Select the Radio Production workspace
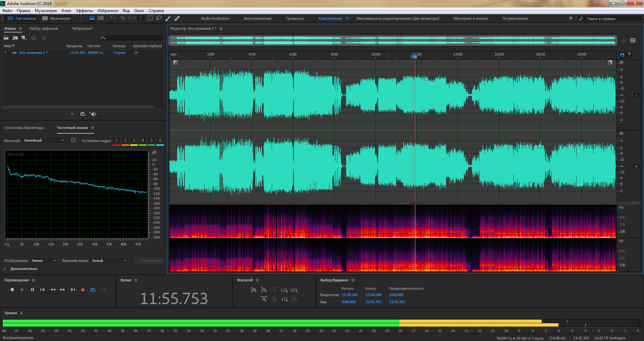Screen dimensions: 644x341 tap(215, 18)
